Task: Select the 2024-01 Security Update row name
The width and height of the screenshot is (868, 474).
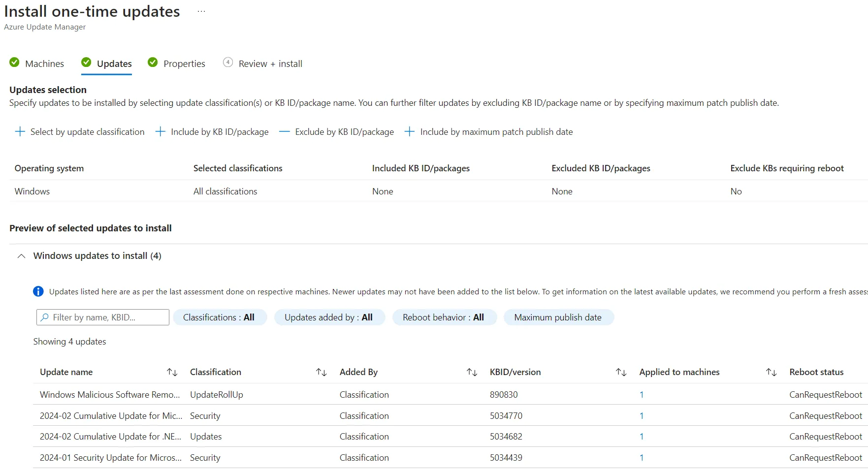Action: click(x=111, y=458)
